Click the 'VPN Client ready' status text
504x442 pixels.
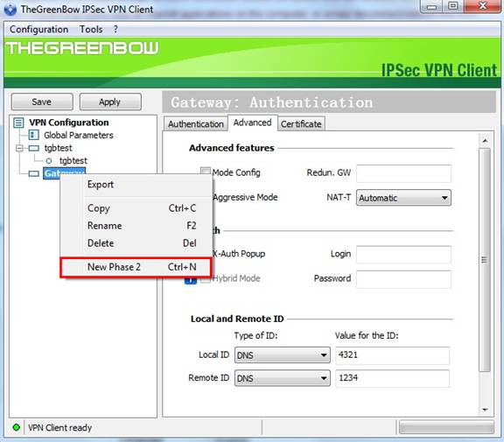pyautogui.click(x=59, y=428)
